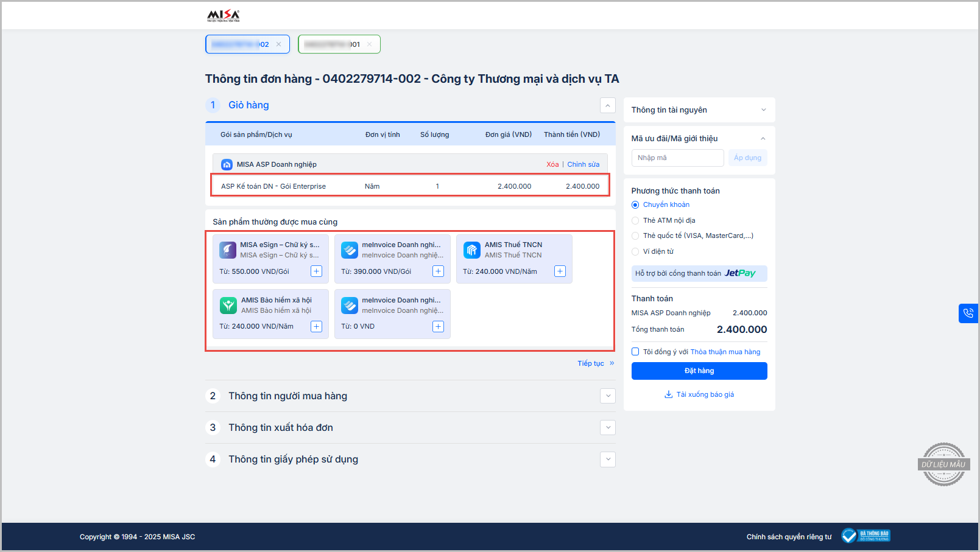Open the phone support floating button
The height and width of the screenshot is (552, 980).
click(968, 313)
